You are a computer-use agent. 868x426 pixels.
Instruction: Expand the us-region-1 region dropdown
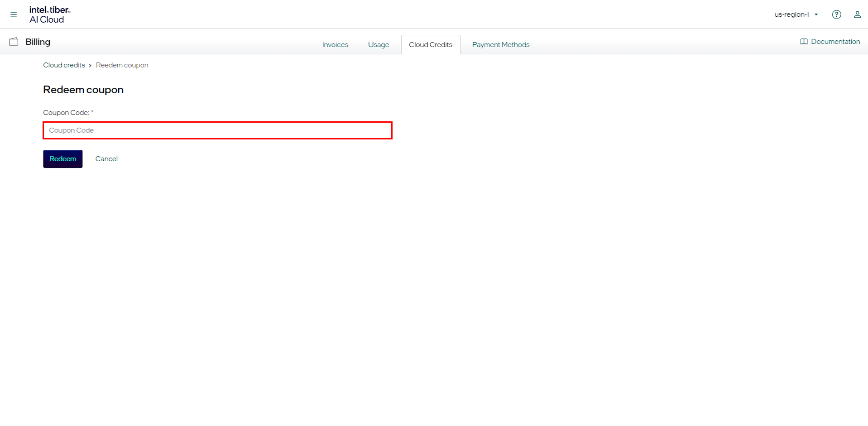(796, 14)
